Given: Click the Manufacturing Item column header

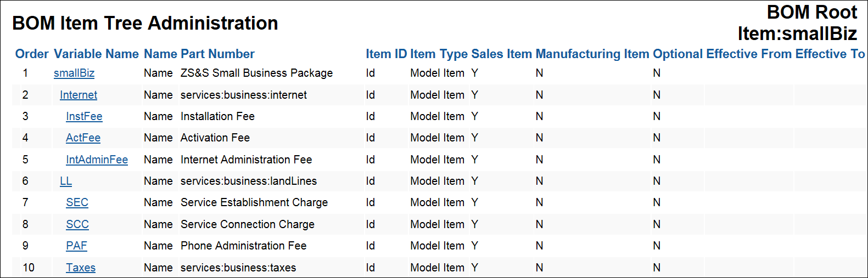Looking at the screenshot, I should [592, 54].
